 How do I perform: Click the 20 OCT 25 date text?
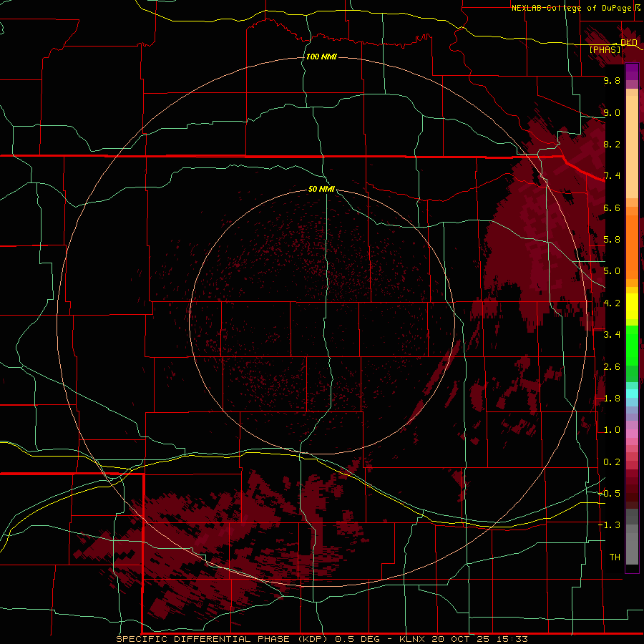[x=460, y=639]
